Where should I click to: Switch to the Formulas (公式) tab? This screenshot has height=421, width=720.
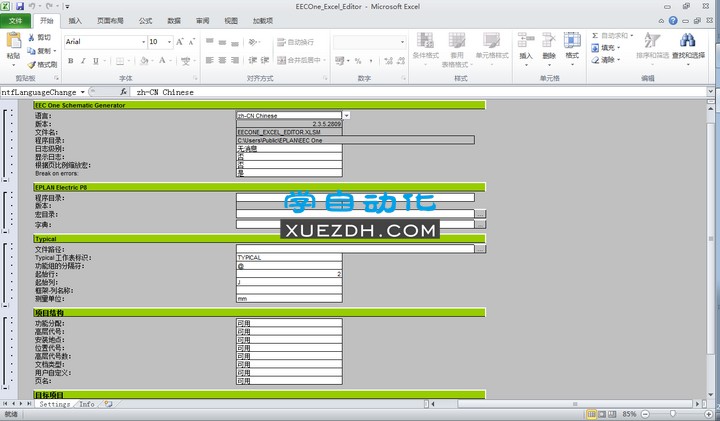tap(146, 21)
